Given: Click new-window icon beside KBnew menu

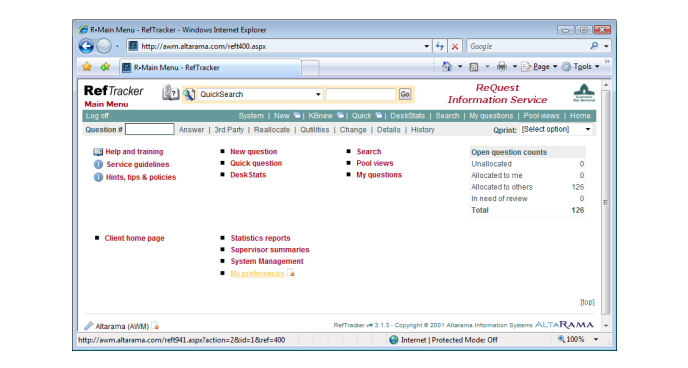Looking at the screenshot, I should point(340,115).
